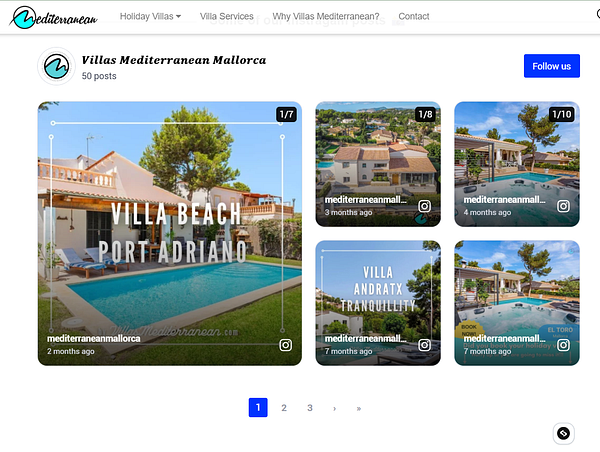Go to the Contact page
This screenshot has height=452, width=600.
click(x=414, y=16)
